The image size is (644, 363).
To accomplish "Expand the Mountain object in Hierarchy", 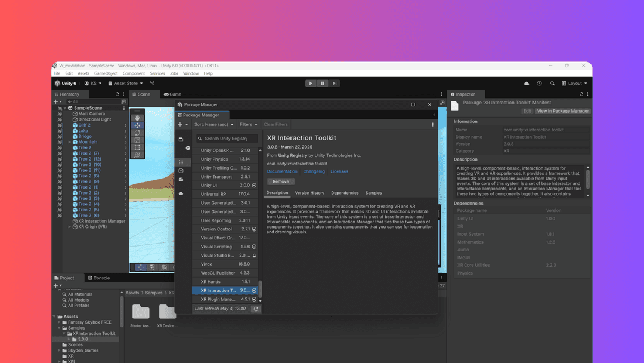I will pyautogui.click(x=69, y=142).
